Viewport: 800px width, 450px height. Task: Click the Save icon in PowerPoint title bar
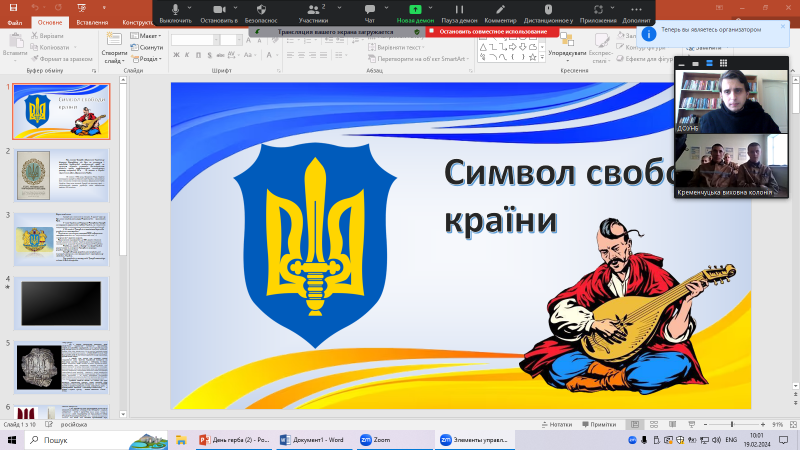tap(14, 7)
